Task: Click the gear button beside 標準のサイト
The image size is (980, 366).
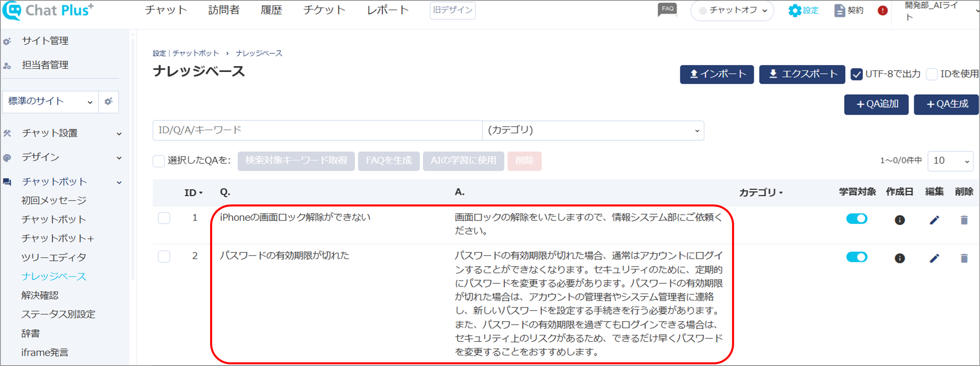Action: 109,102
